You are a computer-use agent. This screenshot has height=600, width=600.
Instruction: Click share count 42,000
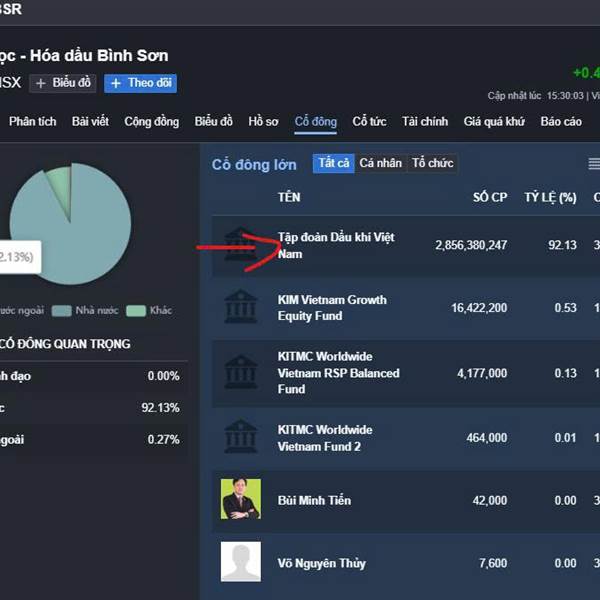coord(490,501)
